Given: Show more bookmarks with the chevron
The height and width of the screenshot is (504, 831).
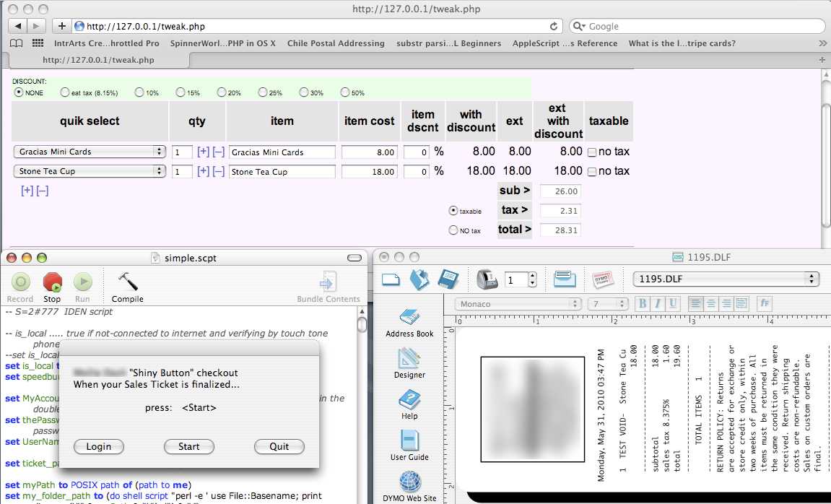Looking at the screenshot, I should pyautogui.click(x=822, y=43).
